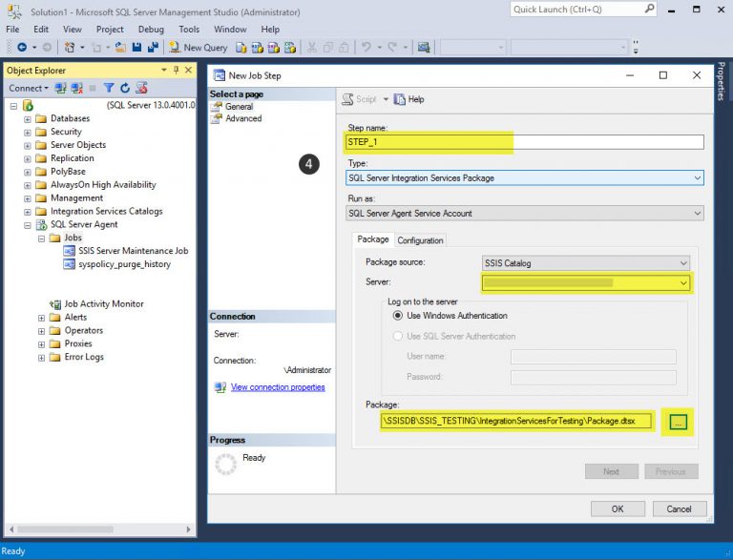Switch to the Configuration tab
Image resolution: width=733 pixels, height=560 pixels.
(420, 240)
